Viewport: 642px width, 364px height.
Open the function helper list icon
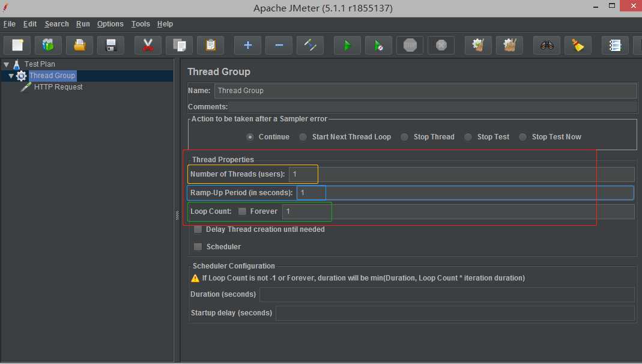615,45
